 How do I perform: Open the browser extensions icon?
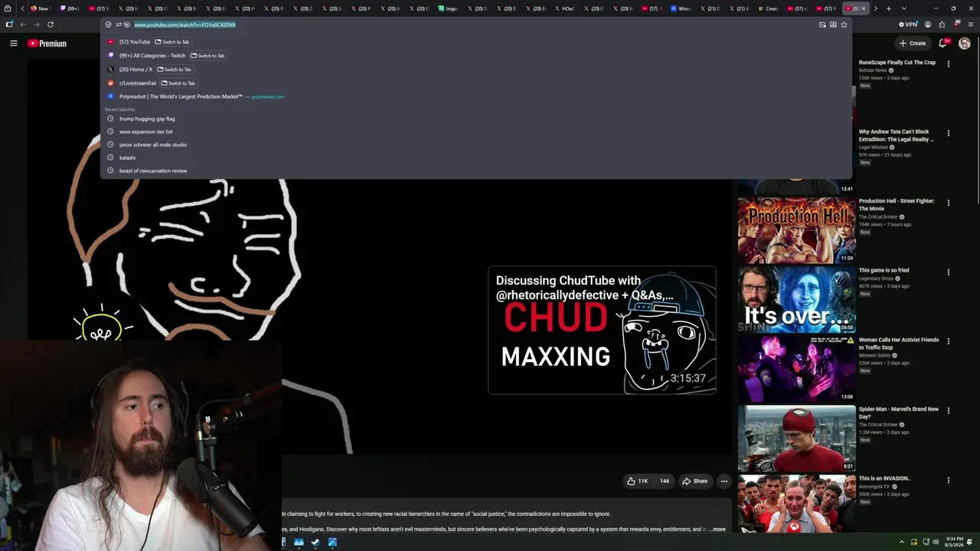coord(942,24)
